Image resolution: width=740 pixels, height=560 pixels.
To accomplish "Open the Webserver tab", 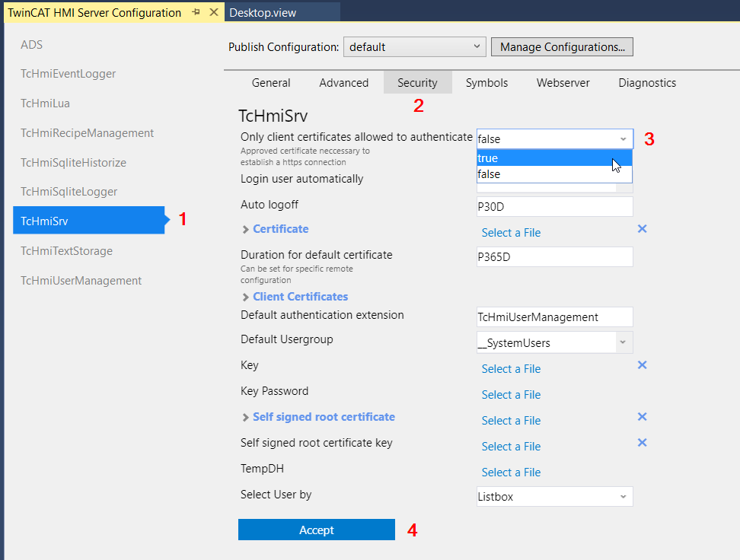I will pyautogui.click(x=563, y=83).
